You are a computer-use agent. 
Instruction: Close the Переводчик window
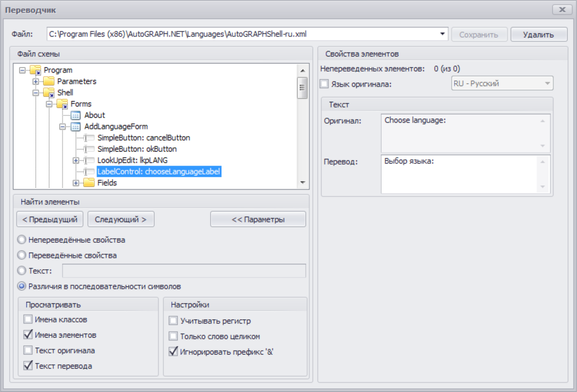[x=562, y=9]
